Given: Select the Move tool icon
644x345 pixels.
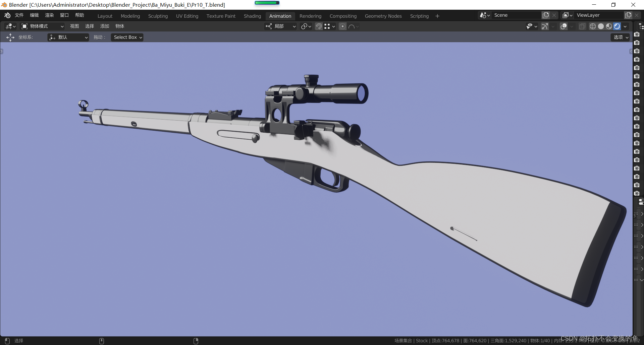Looking at the screenshot, I should pyautogui.click(x=10, y=37).
